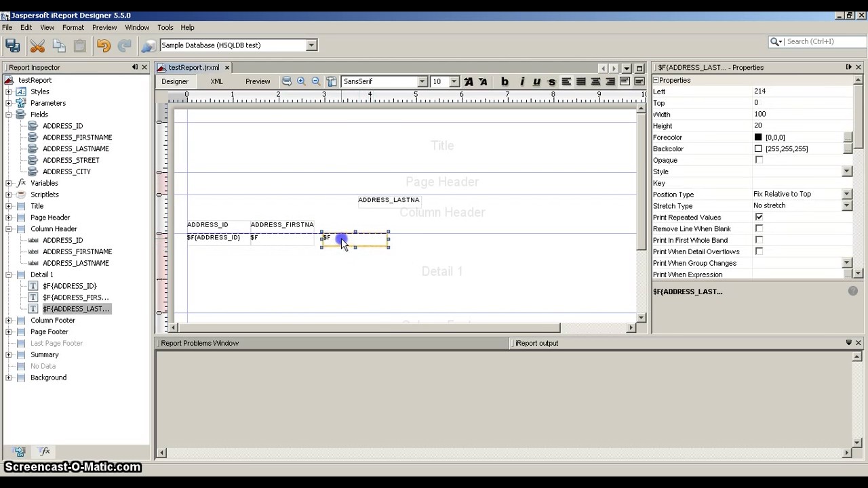Switch to the Preview view
This screenshot has width=868, height=488.
(x=258, y=81)
